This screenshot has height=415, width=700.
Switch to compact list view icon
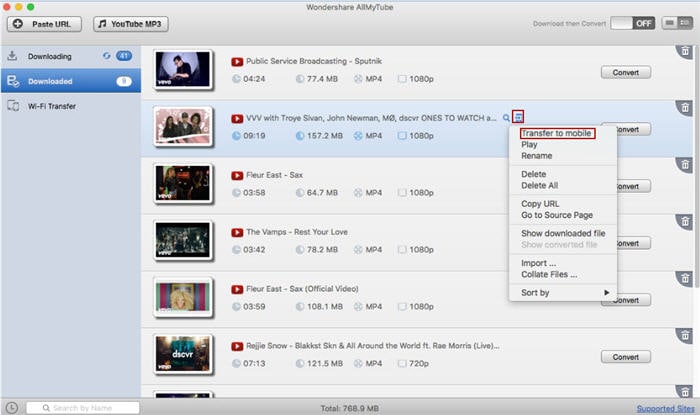coord(670,23)
